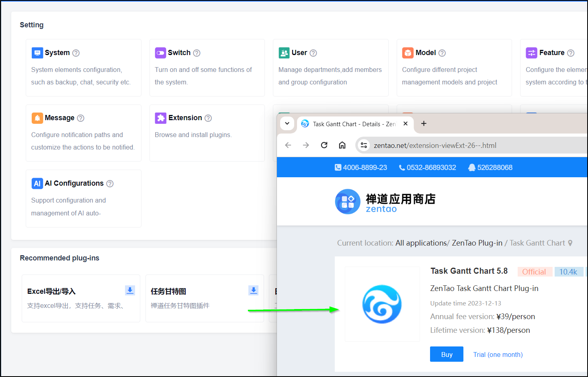Show help for Extension setting

208,118
